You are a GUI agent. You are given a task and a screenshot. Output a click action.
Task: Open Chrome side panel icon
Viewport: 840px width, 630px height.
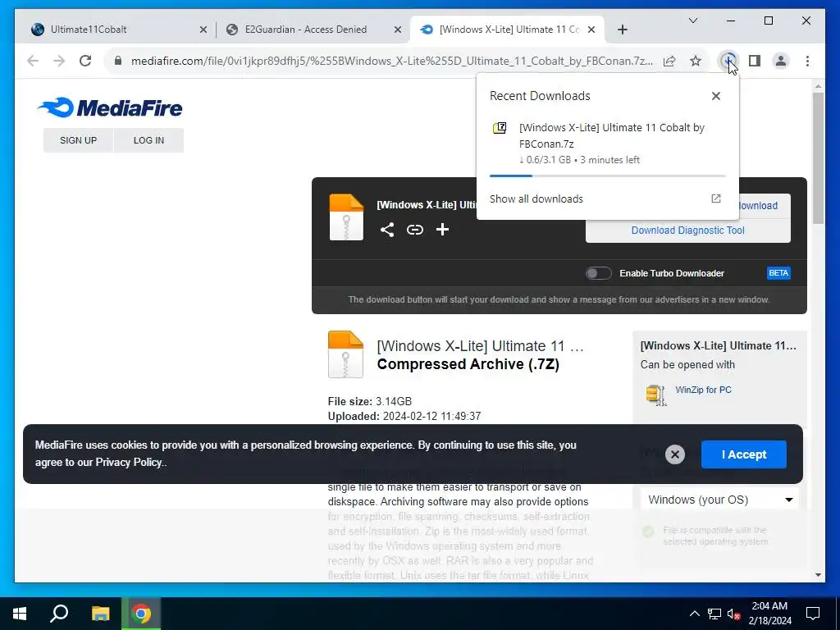click(755, 61)
